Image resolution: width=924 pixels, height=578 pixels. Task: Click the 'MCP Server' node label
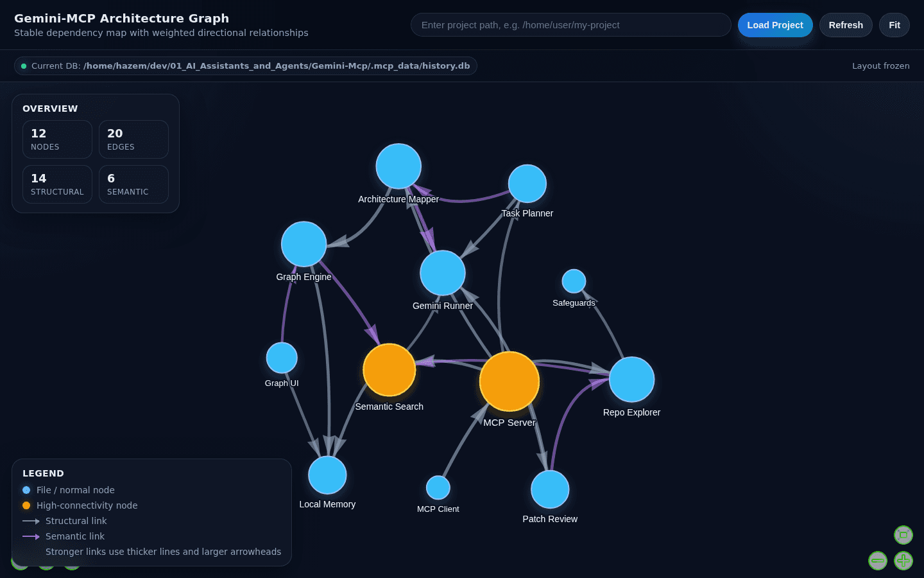(509, 423)
